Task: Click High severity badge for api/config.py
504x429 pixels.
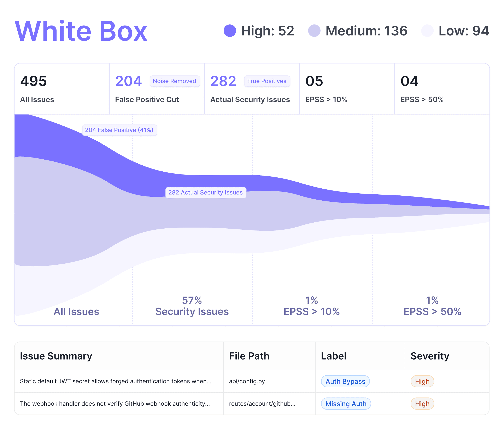Action: pos(422,381)
